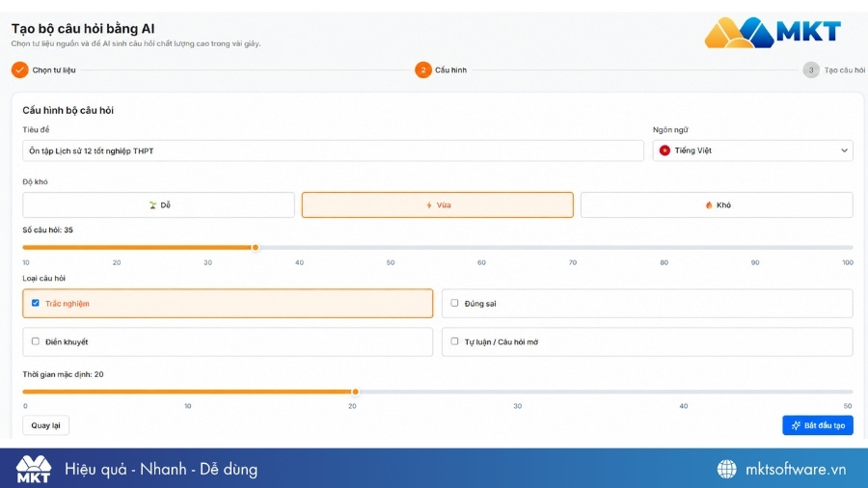Click the Điền khuyết option card

point(228,342)
